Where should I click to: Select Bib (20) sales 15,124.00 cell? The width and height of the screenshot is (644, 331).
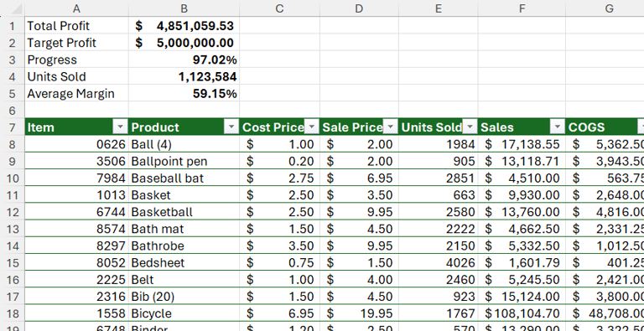[522, 297]
